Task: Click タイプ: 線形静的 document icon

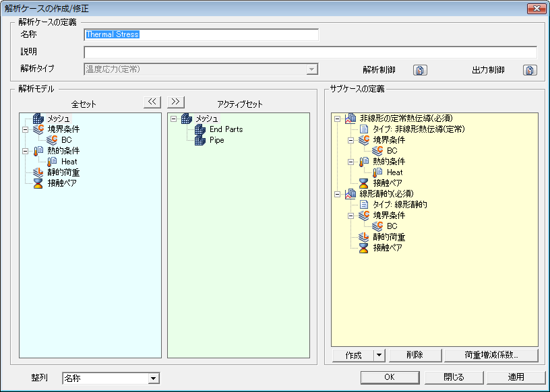Action: [364, 204]
